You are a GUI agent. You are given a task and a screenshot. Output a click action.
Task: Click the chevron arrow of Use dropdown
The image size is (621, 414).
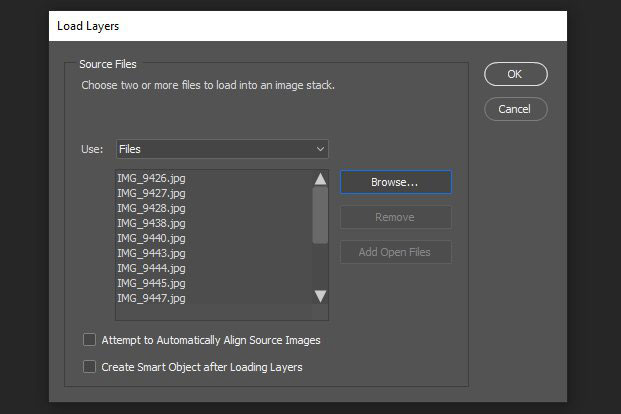(x=320, y=149)
